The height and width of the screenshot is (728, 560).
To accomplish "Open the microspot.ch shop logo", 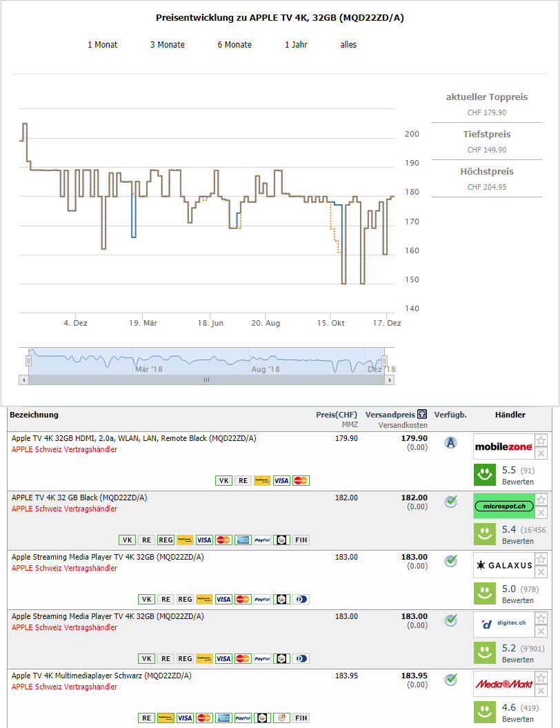I will [503, 506].
